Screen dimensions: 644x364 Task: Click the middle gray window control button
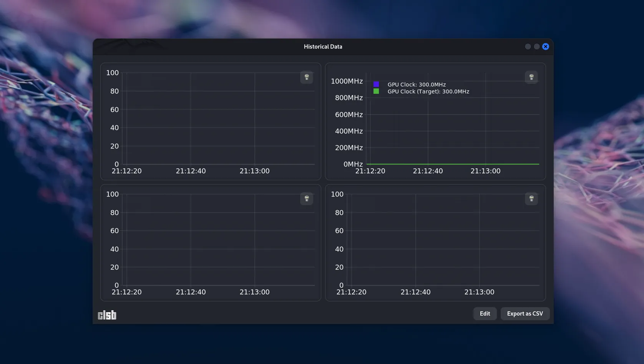536,47
